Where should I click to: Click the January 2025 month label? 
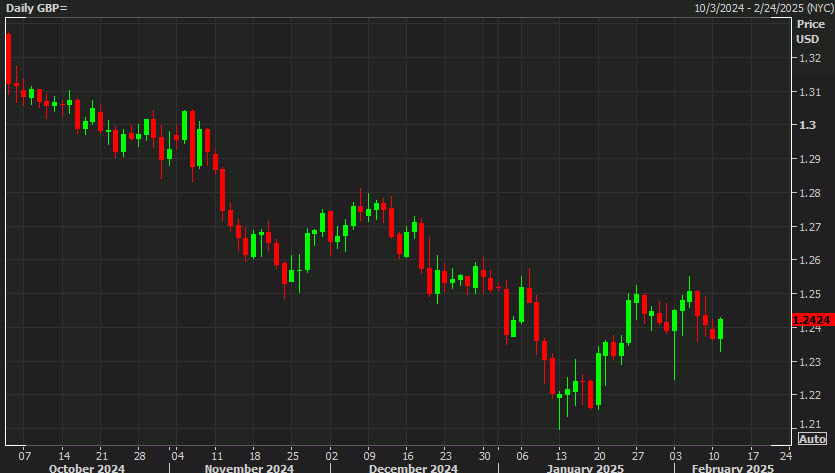(x=585, y=468)
